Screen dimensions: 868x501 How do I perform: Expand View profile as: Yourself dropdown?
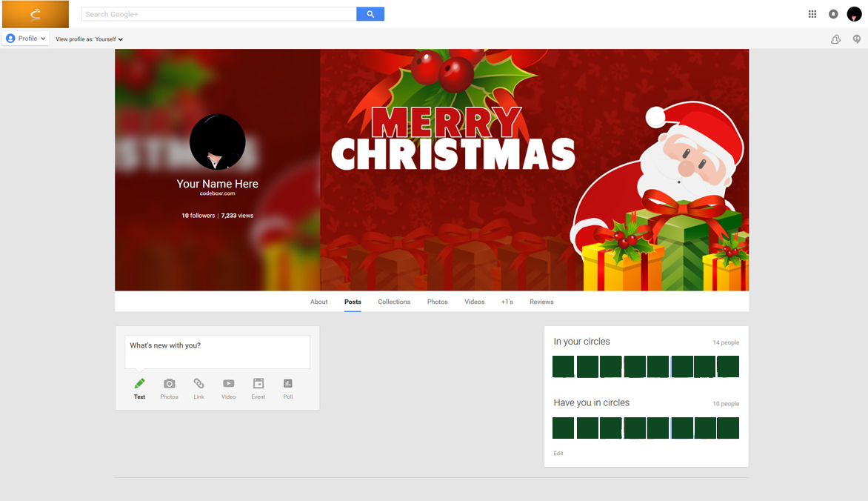point(89,39)
